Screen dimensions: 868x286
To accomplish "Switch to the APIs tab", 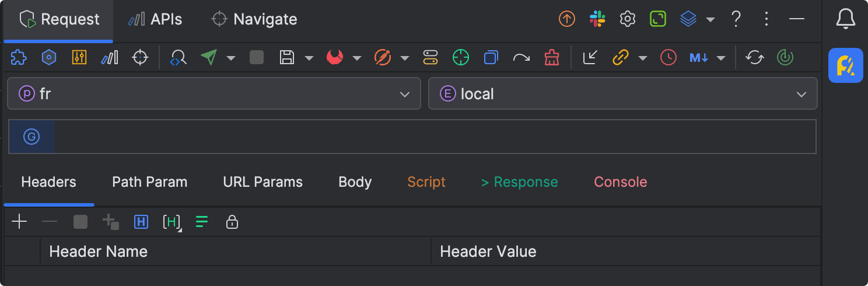I will point(155,19).
